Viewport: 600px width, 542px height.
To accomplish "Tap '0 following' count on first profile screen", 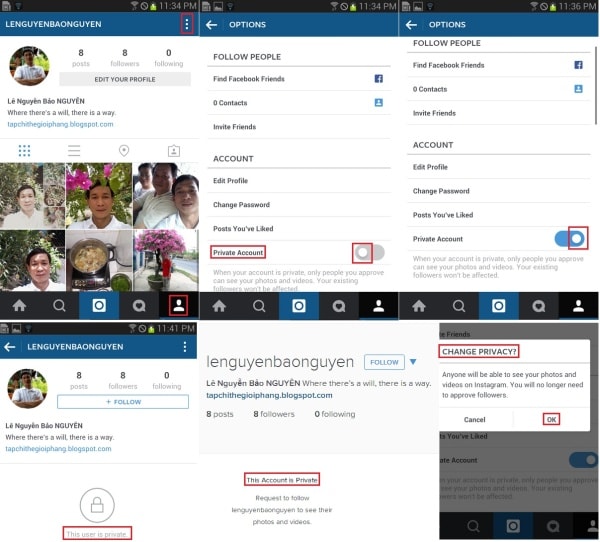I will pyautogui.click(x=169, y=58).
